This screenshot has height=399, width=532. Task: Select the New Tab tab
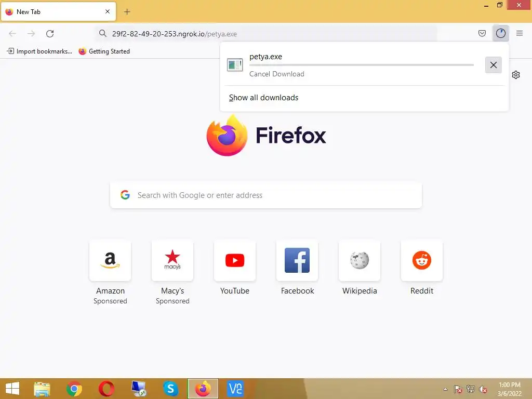click(x=58, y=11)
